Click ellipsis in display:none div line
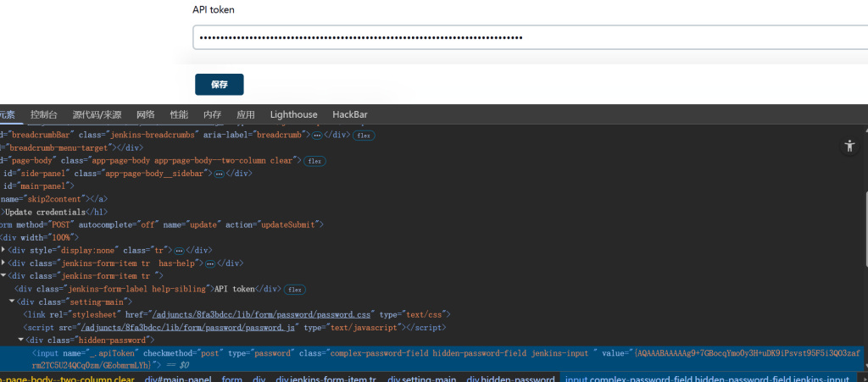Viewport: 868px width, 382px height. coord(179,251)
